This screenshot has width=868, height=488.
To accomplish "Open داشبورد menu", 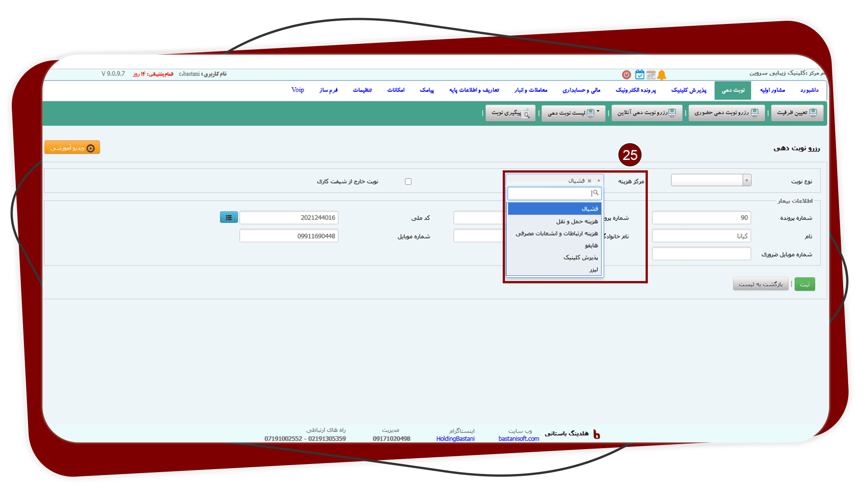I will pyautogui.click(x=809, y=90).
